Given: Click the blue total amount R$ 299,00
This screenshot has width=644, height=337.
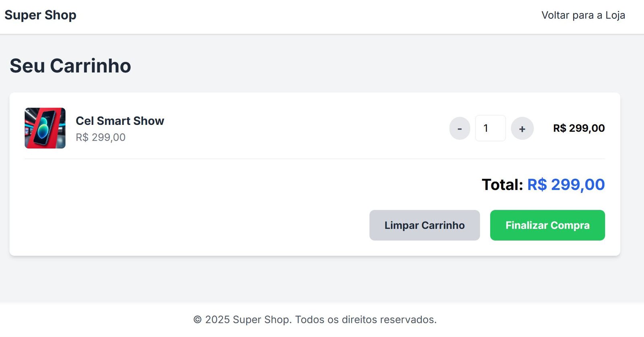Looking at the screenshot, I should click(x=566, y=185).
